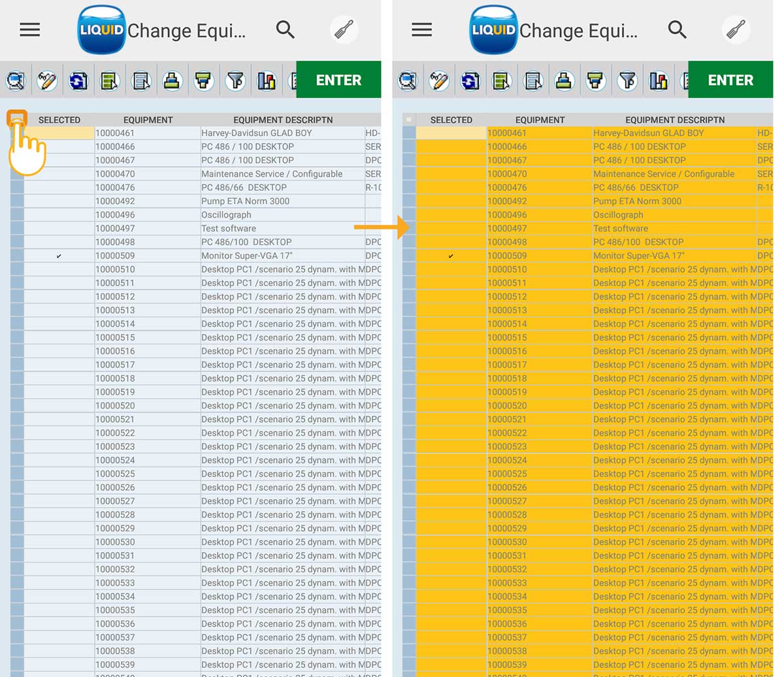
Task: Toggle the select-all corner box in right table
Action: (x=409, y=120)
